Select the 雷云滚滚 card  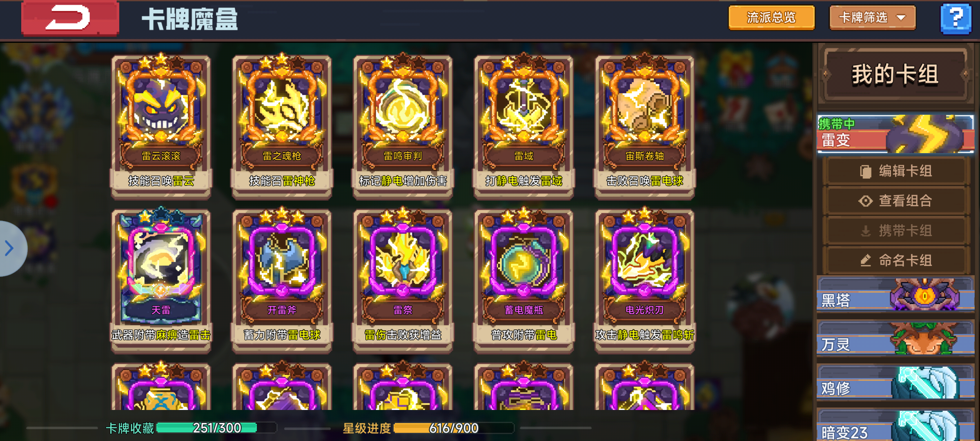click(161, 126)
